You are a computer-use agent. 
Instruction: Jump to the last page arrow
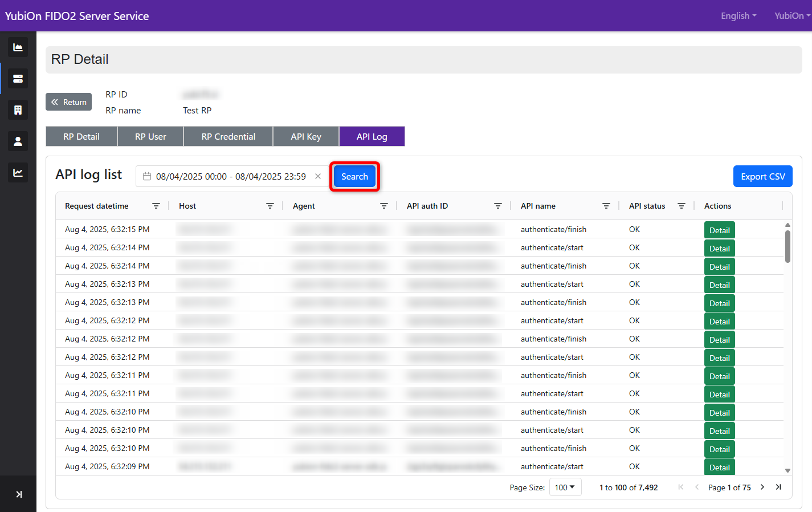pyautogui.click(x=778, y=487)
